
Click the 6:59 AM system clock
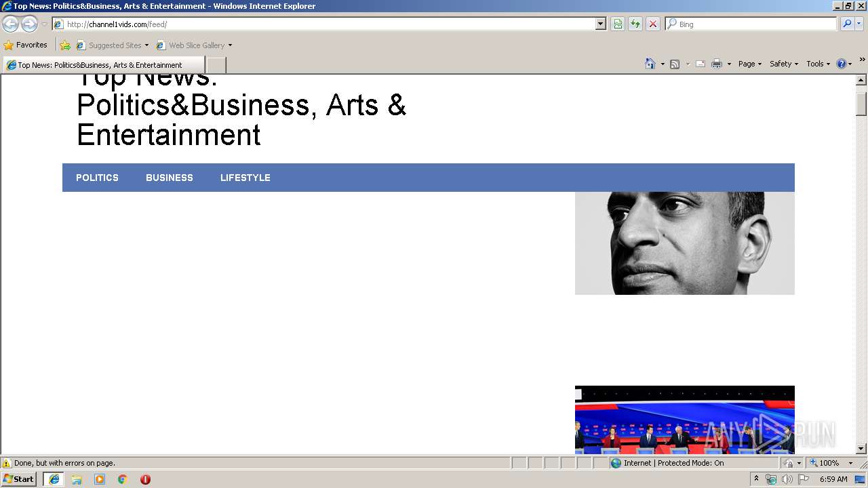point(833,479)
